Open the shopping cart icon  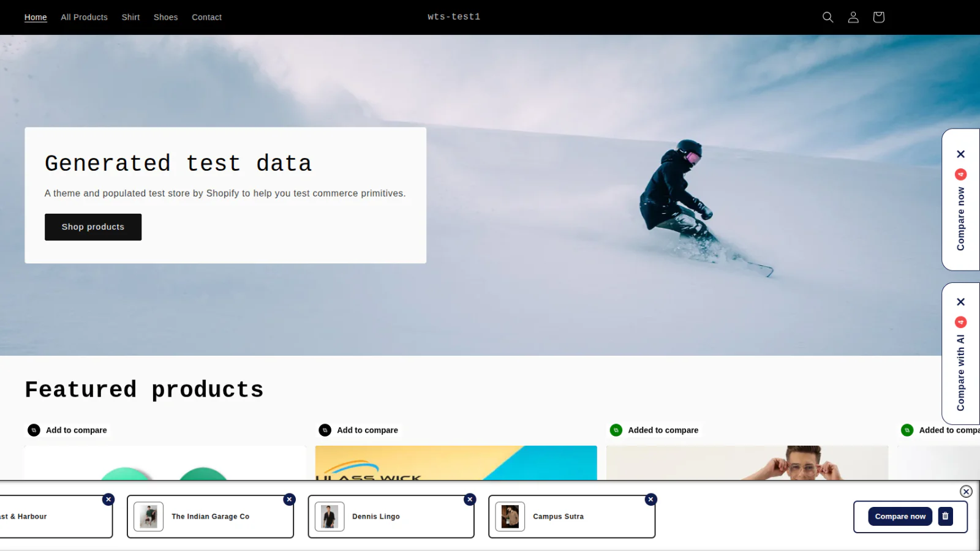point(878,17)
